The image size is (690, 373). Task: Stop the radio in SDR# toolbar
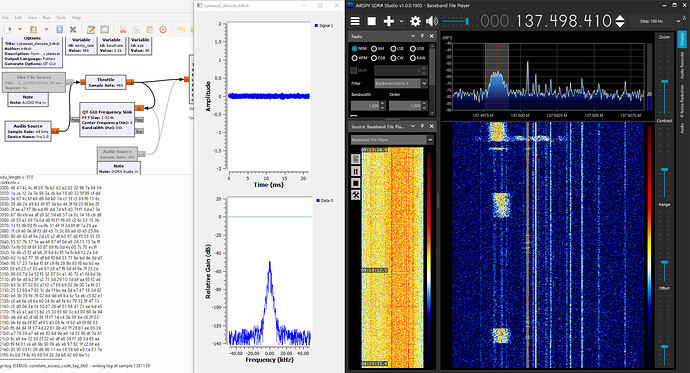(x=372, y=21)
